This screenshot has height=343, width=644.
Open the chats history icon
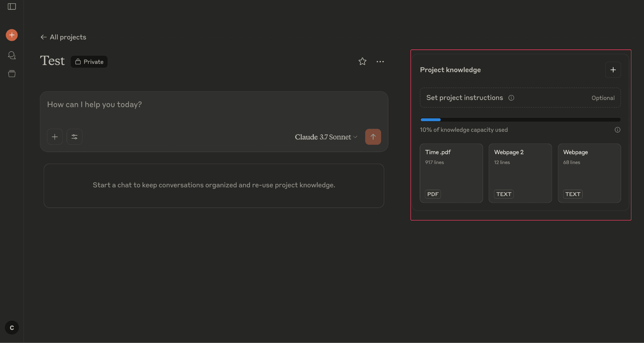12,55
